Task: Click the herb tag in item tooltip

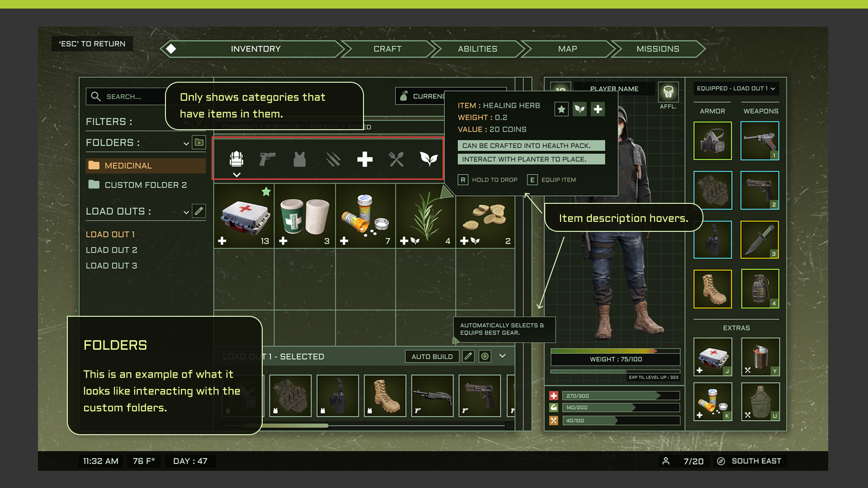Action: click(580, 109)
